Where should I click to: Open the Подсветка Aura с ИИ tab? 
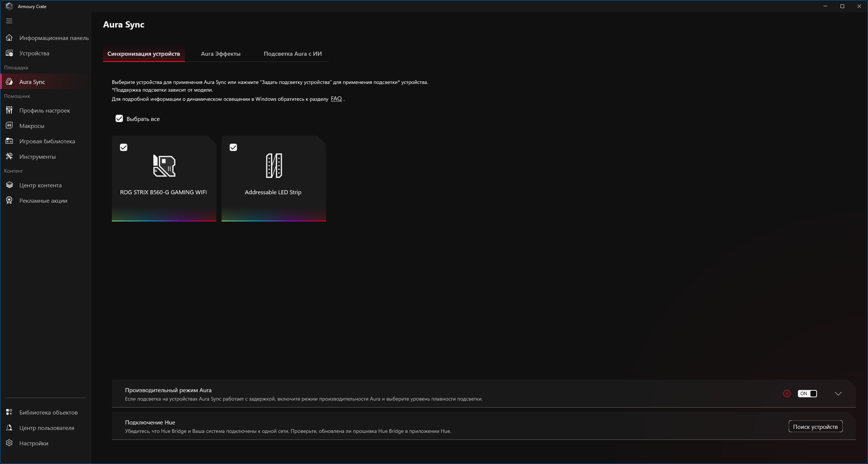(293, 54)
